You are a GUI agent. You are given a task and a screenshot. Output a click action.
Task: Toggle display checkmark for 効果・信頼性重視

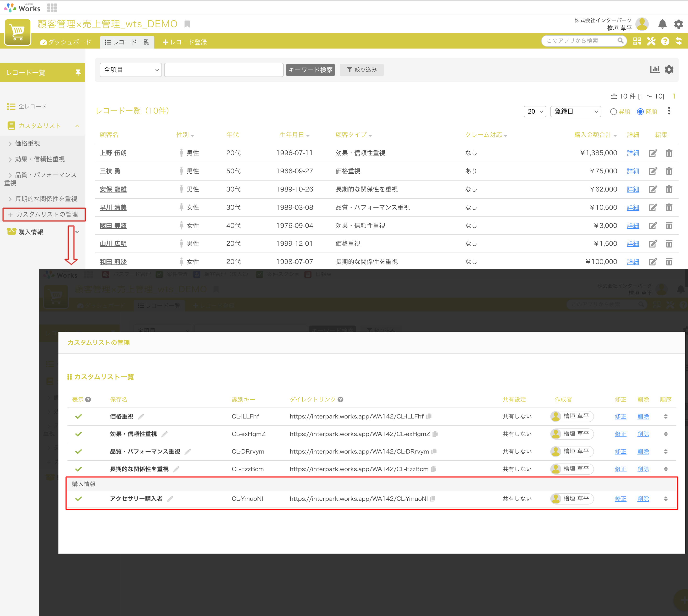[x=78, y=434]
